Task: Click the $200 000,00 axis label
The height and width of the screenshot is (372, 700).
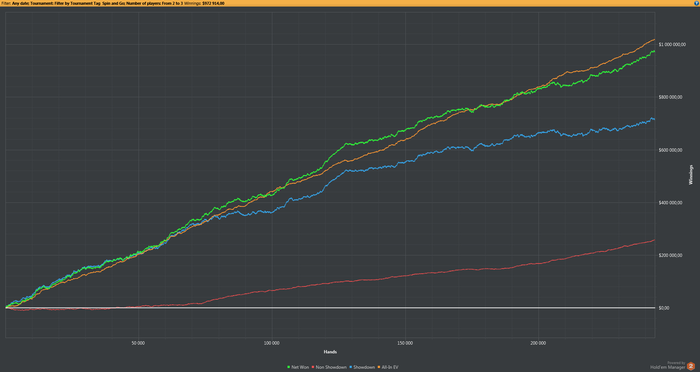Action: coord(671,255)
